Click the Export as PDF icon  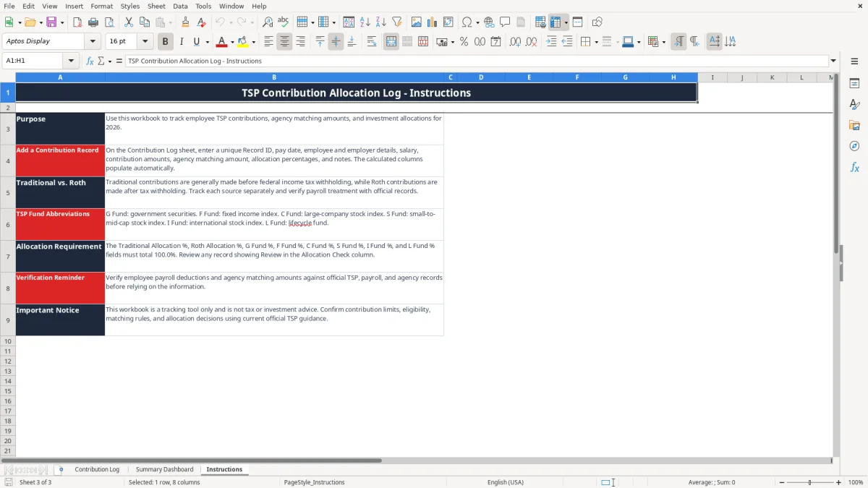[77, 22]
